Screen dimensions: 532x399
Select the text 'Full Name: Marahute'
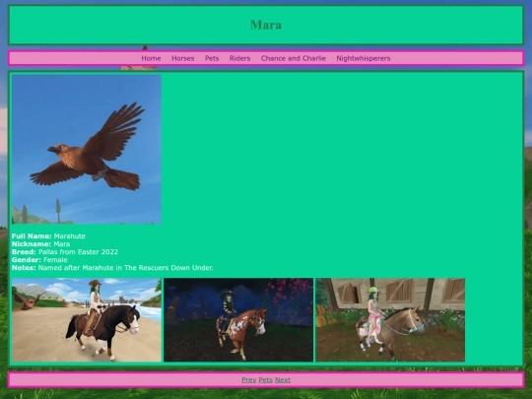(48, 236)
